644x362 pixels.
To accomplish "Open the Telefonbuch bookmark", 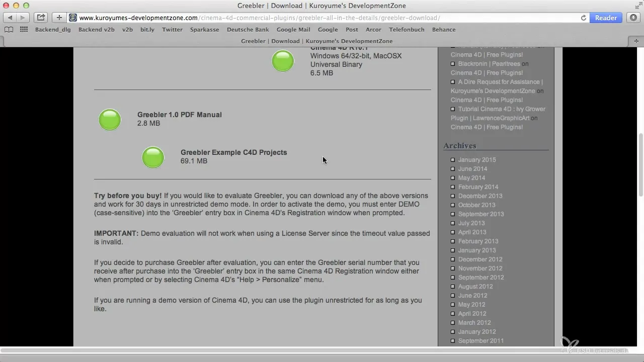I will point(407,30).
